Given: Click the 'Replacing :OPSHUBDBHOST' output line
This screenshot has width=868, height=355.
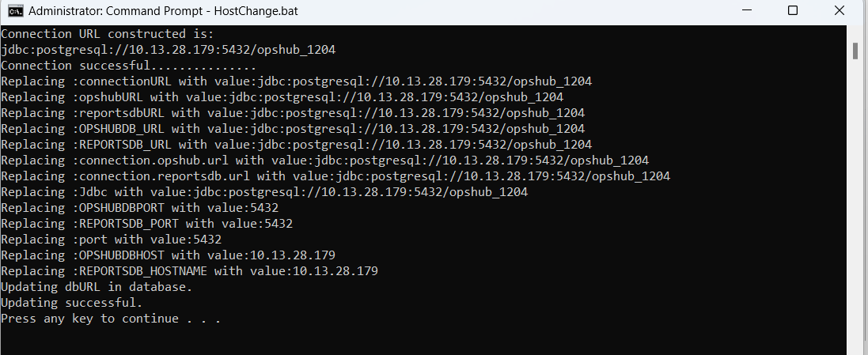Looking at the screenshot, I should click(x=168, y=255).
